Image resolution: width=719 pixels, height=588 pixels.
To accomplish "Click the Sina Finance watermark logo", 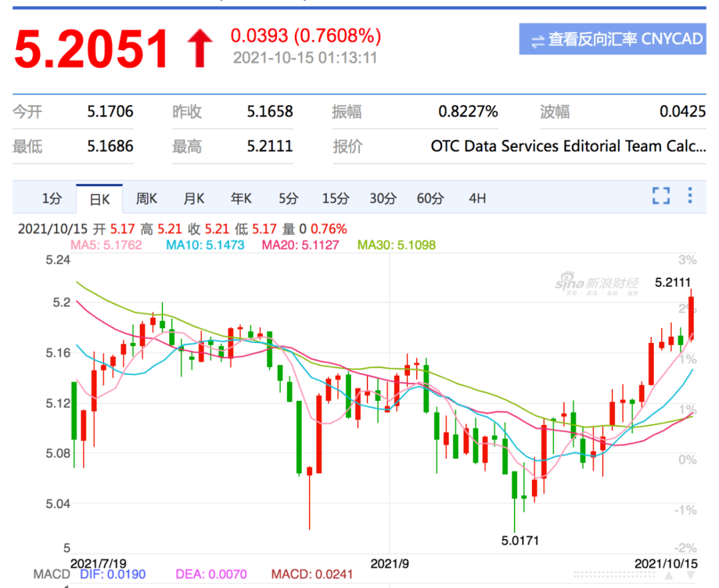I will (x=597, y=283).
